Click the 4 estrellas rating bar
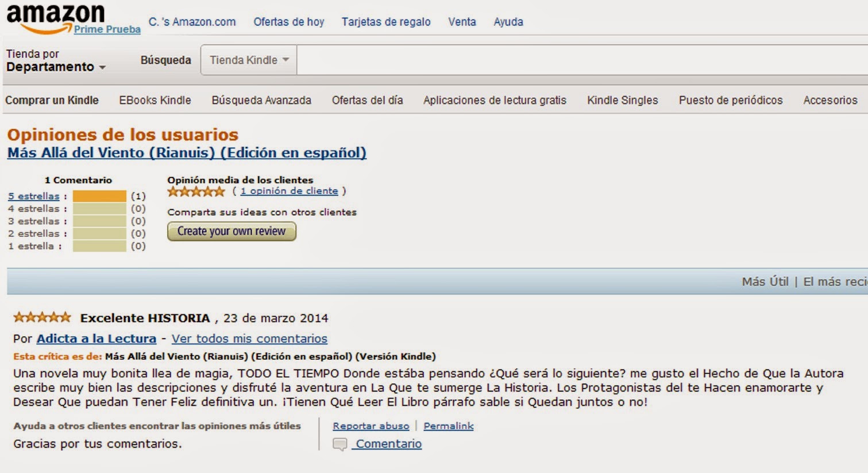 tap(99, 209)
